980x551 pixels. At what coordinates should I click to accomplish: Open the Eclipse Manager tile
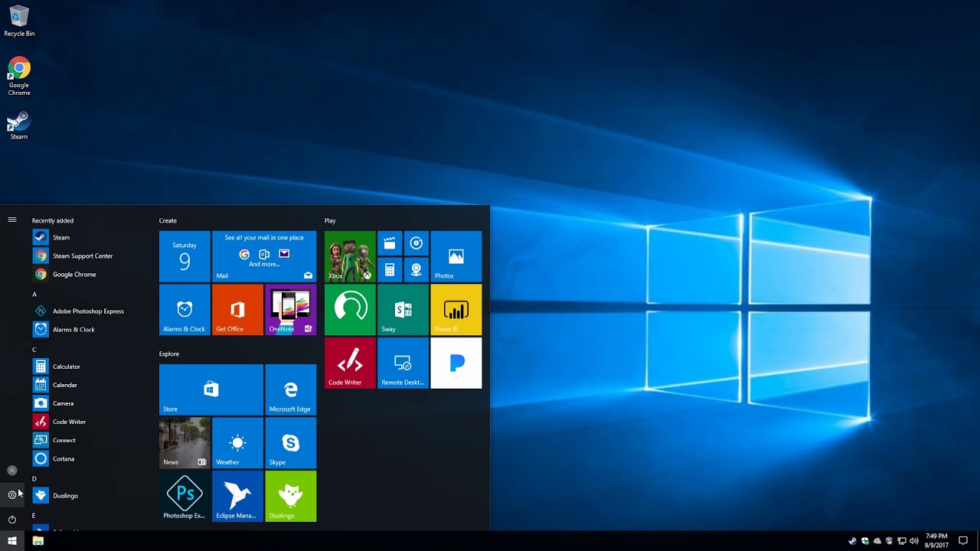pyautogui.click(x=237, y=496)
